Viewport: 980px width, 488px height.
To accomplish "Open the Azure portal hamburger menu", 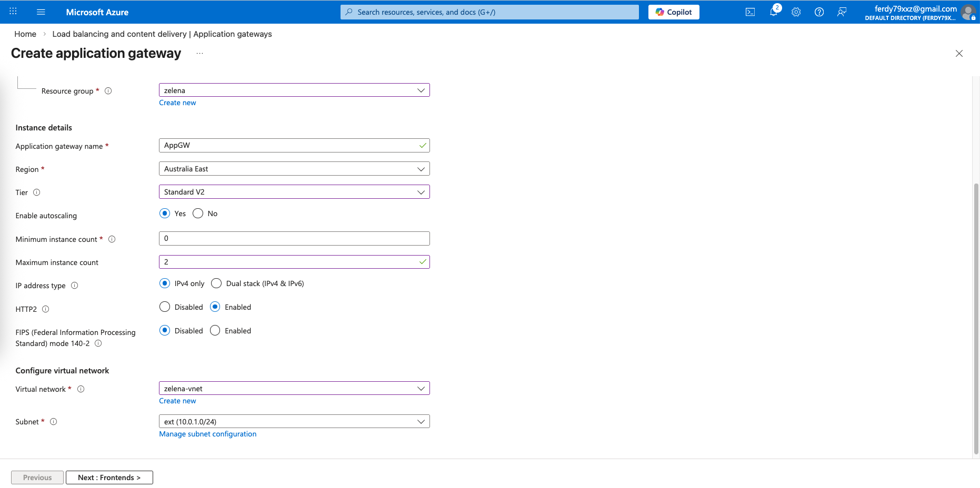I will (x=41, y=12).
